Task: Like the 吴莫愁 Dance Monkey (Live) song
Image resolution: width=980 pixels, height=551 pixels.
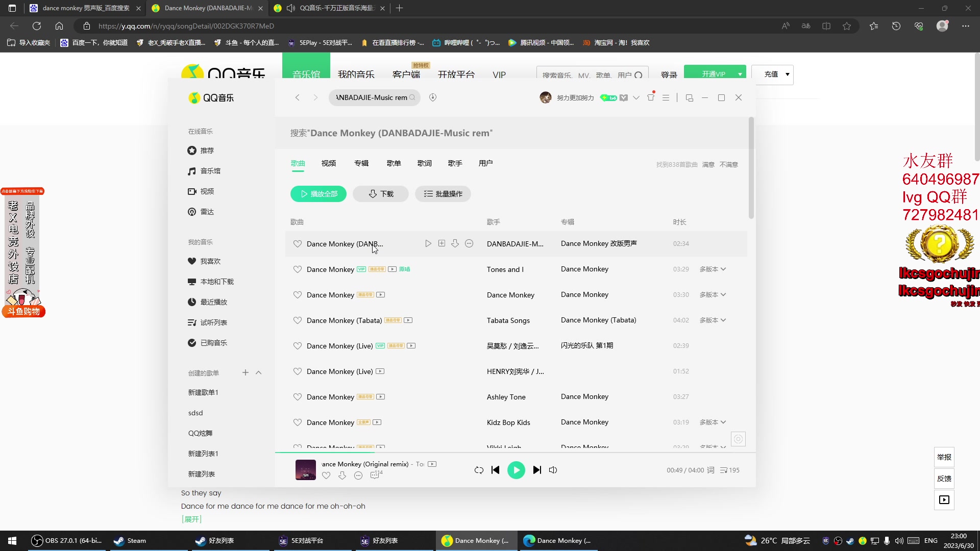Action: coord(298,346)
